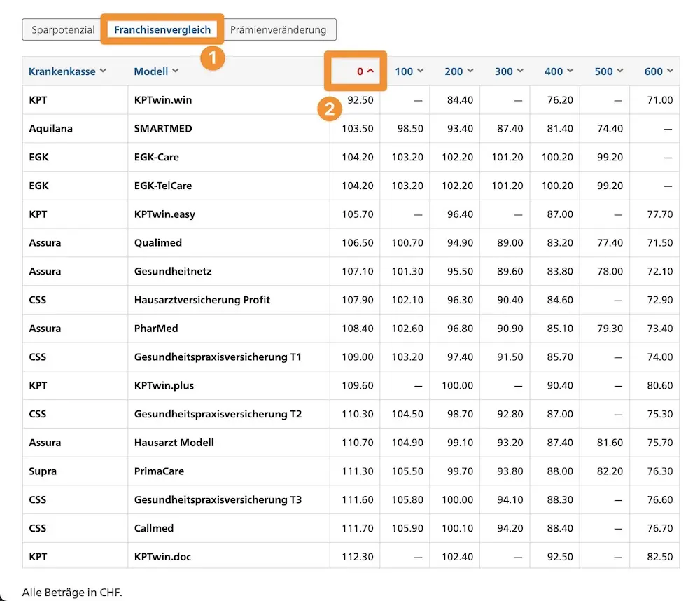Image resolution: width=700 pixels, height=601 pixels.
Task: Click the 106.50 premium of Qualimed
Action: (x=358, y=242)
